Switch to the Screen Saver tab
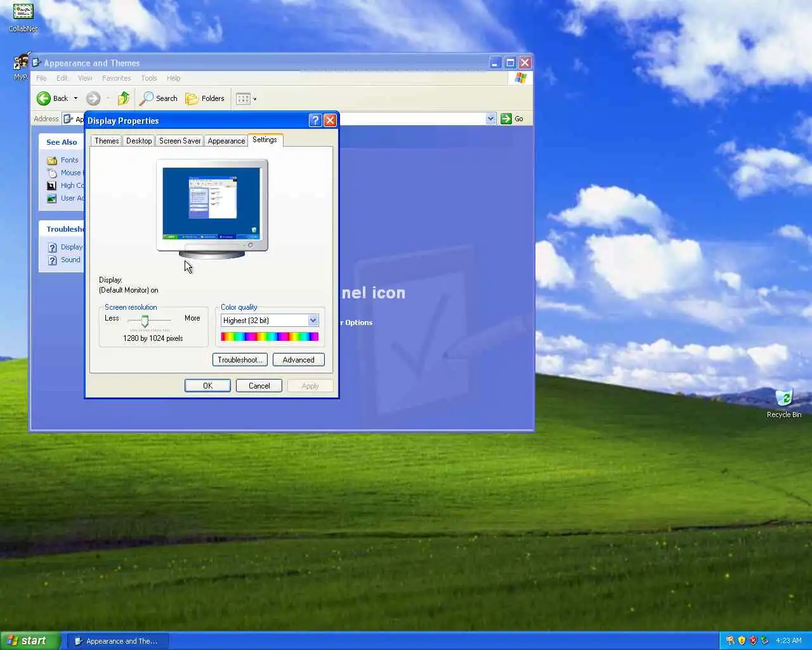The height and width of the screenshot is (650, 812). (x=180, y=141)
